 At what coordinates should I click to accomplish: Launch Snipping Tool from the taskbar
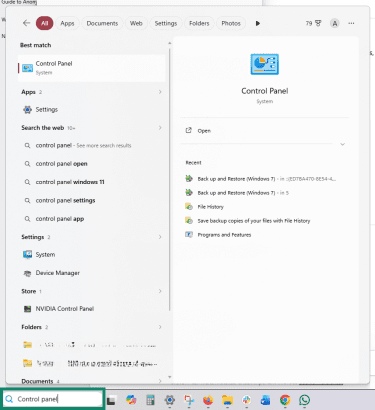click(189, 400)
